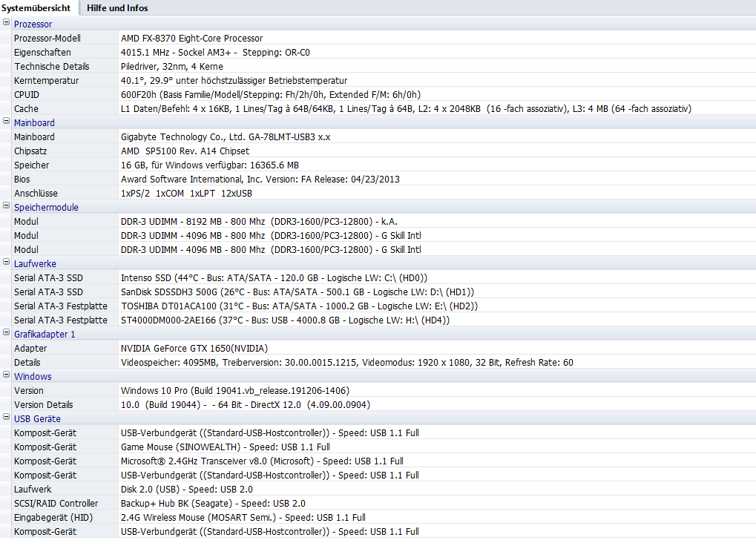Click the Laufwerk USB row label
756x543 pixels.
coord(33,490)
